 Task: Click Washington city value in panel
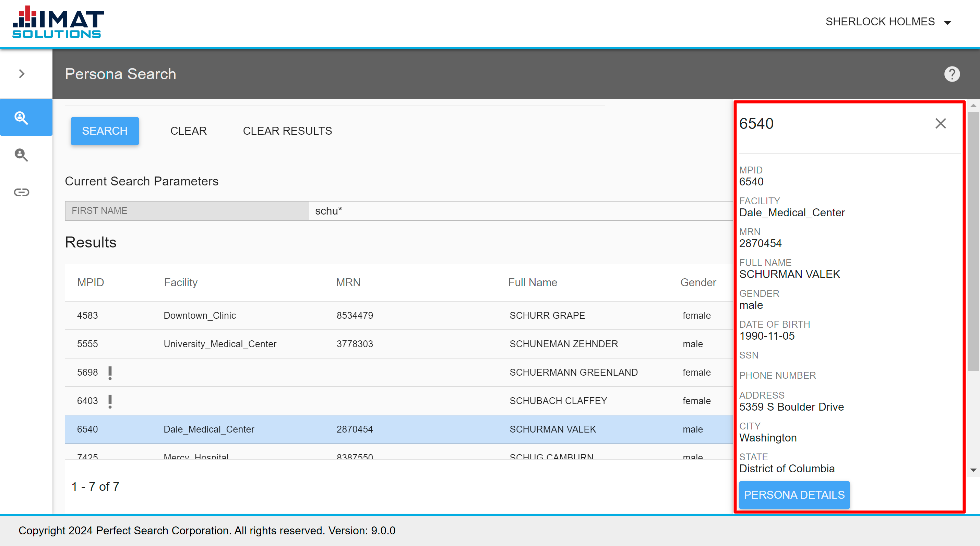768,438
